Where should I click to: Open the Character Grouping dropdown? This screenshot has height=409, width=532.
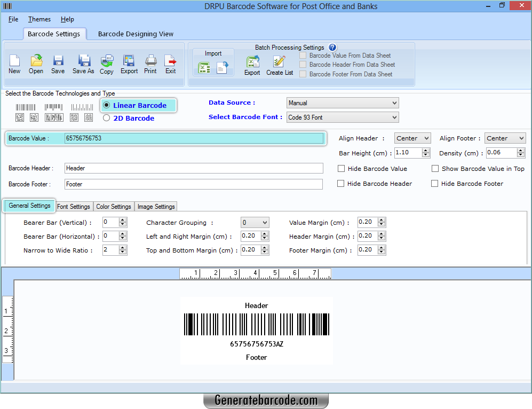click(255, 223)
